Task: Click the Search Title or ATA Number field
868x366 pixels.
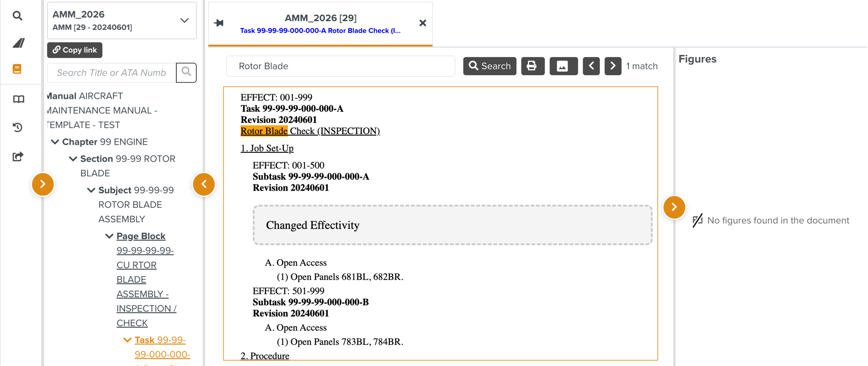Action: (x=111, y=73)
